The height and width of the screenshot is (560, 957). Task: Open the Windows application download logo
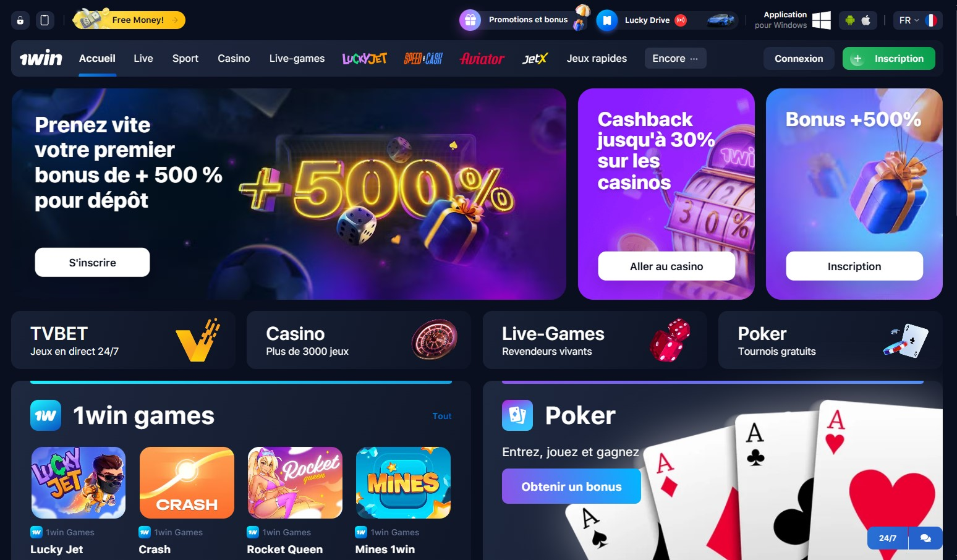pos(821,20)
